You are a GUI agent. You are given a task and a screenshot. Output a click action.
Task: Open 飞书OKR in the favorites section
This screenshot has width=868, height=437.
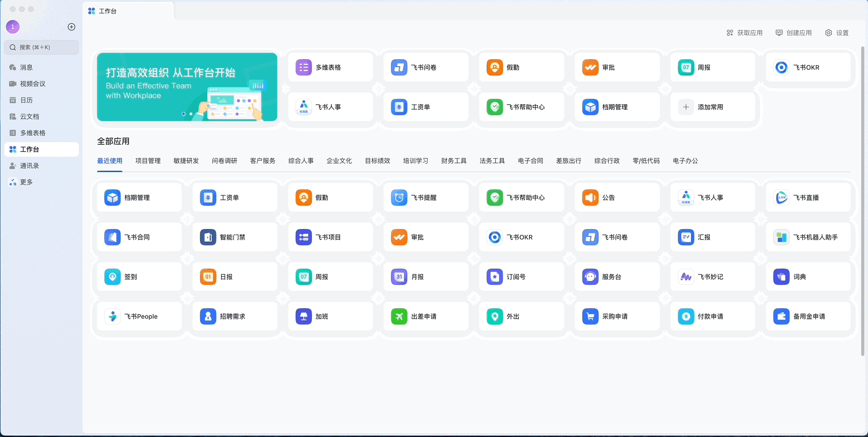point(808,67)
